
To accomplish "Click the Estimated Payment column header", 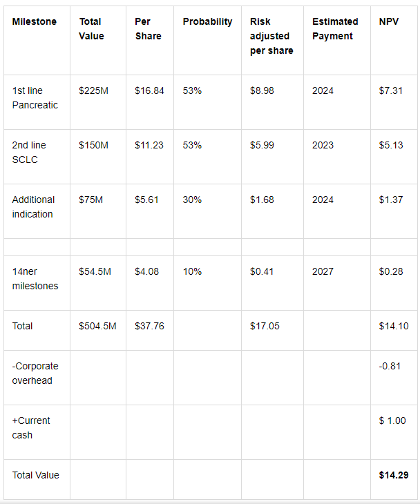I will pyautogui.click(x=335, y=29).
